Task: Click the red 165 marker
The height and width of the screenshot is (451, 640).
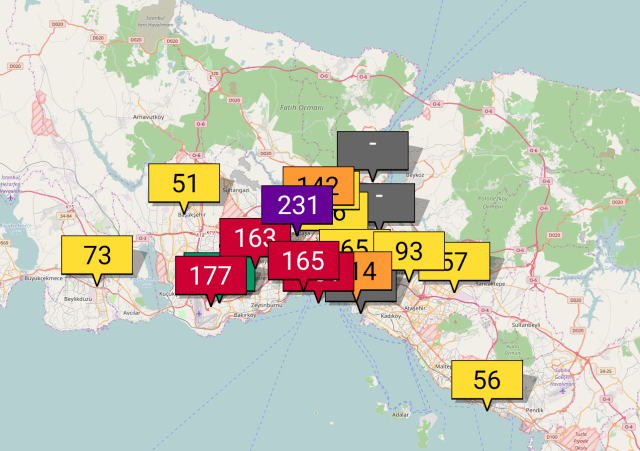Action: [x=302, y=261]
